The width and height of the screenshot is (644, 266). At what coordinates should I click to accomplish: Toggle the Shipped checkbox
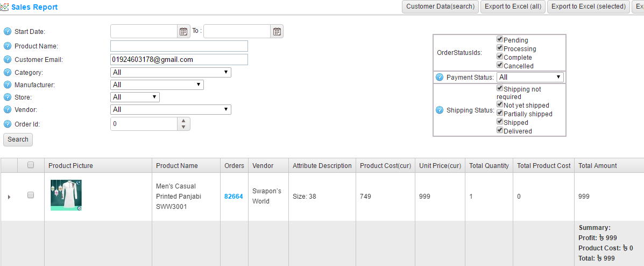[x=500, y=121]
